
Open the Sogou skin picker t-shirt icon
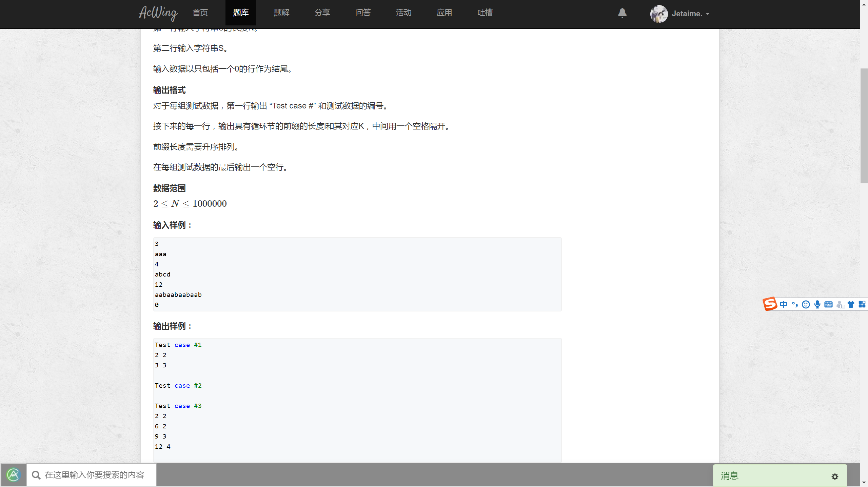tap(851, 304)
